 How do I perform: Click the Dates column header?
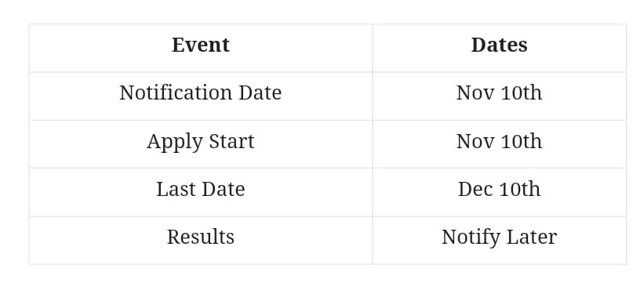pyautogui.click(x=499, y=45)
